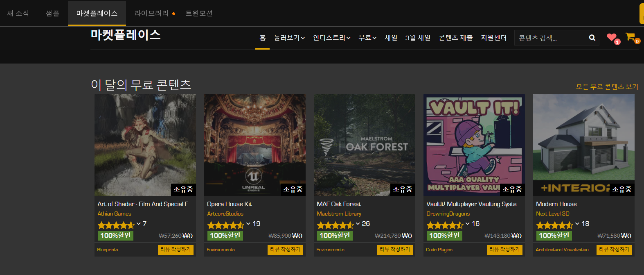
Task: Open the VaultIt! product thumbnail
Action: [x=474, y=145]
